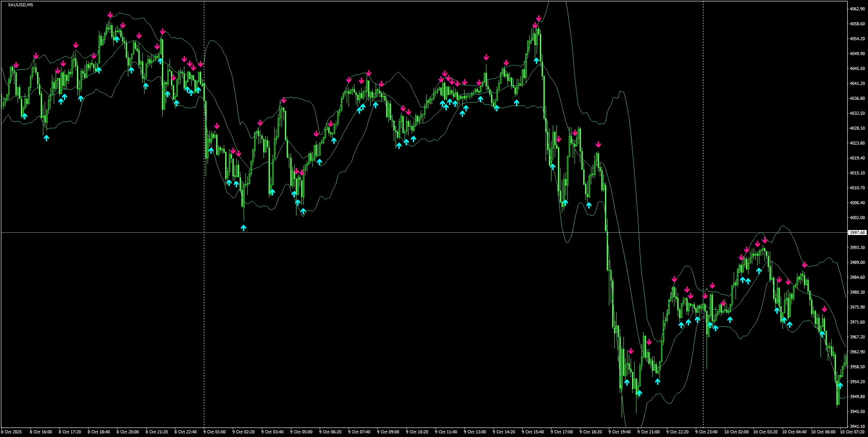Click the price label 4023.80
This screenshot has width=868, height=437.
857,143
